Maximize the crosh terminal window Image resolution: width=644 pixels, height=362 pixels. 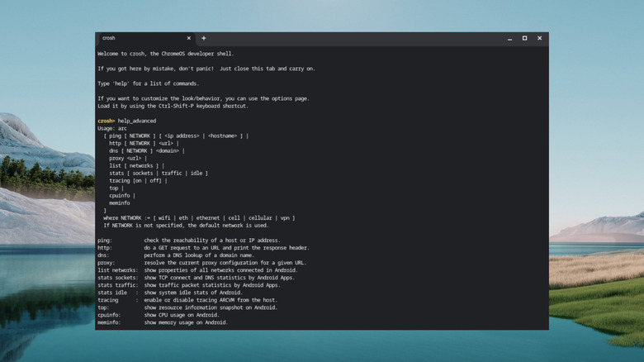tap(524, 38)
